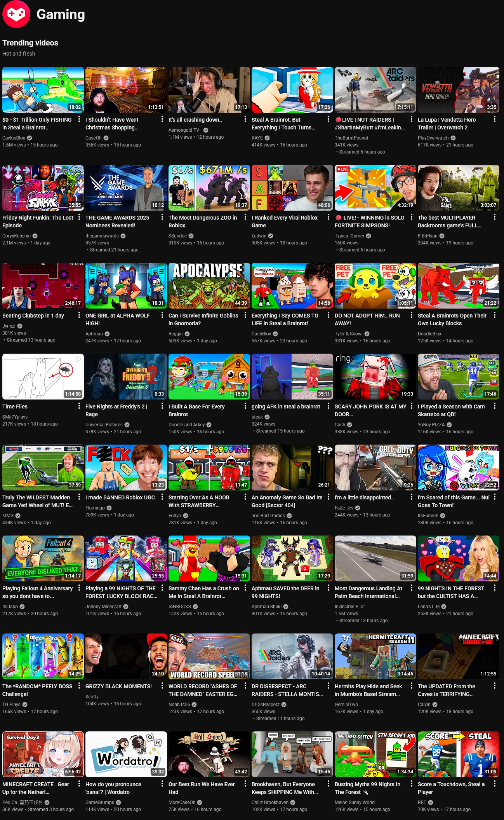Open more options for 'GRIZZY BLACK MOMENTS!'
The width and height of the screenshot is (504, 820).
tap(162, 686)
